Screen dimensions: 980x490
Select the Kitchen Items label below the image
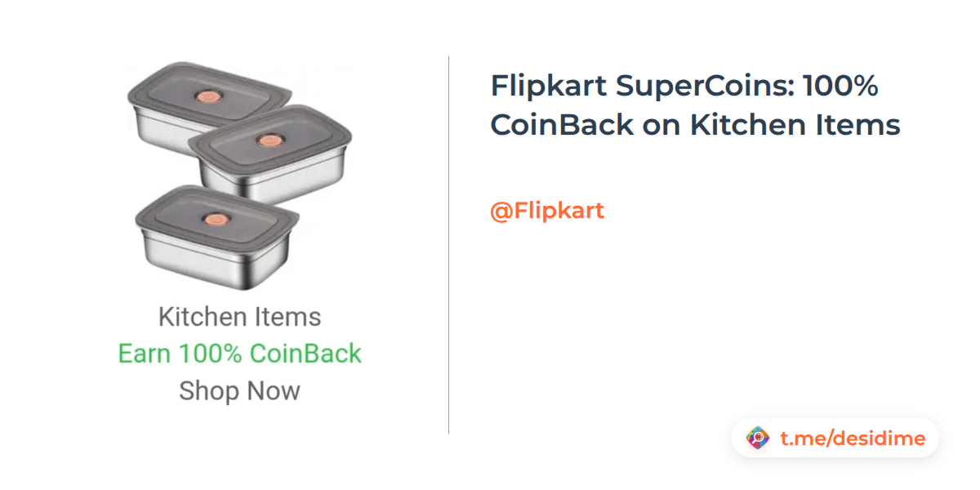[x=239, y=317]
